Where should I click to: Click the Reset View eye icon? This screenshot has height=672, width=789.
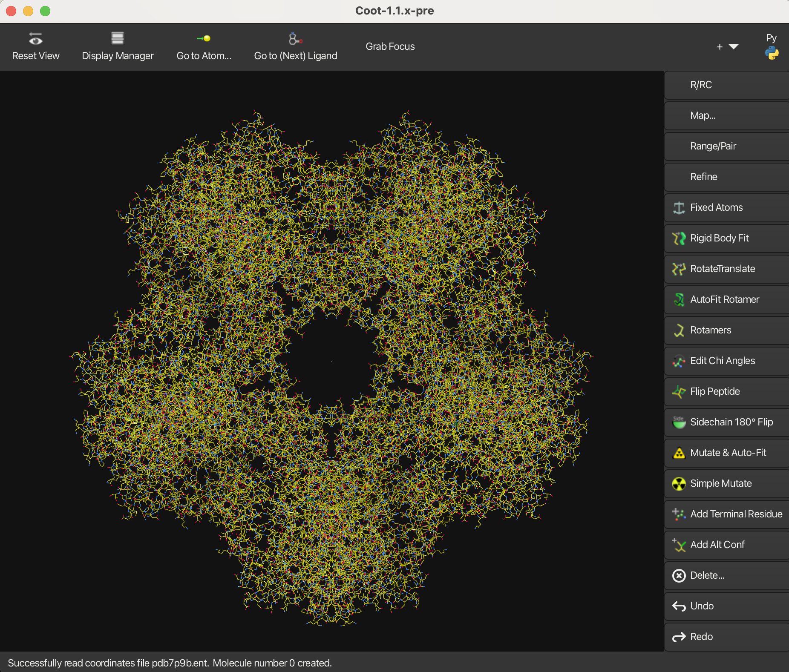pyautogui.click(x=35, y=39)
